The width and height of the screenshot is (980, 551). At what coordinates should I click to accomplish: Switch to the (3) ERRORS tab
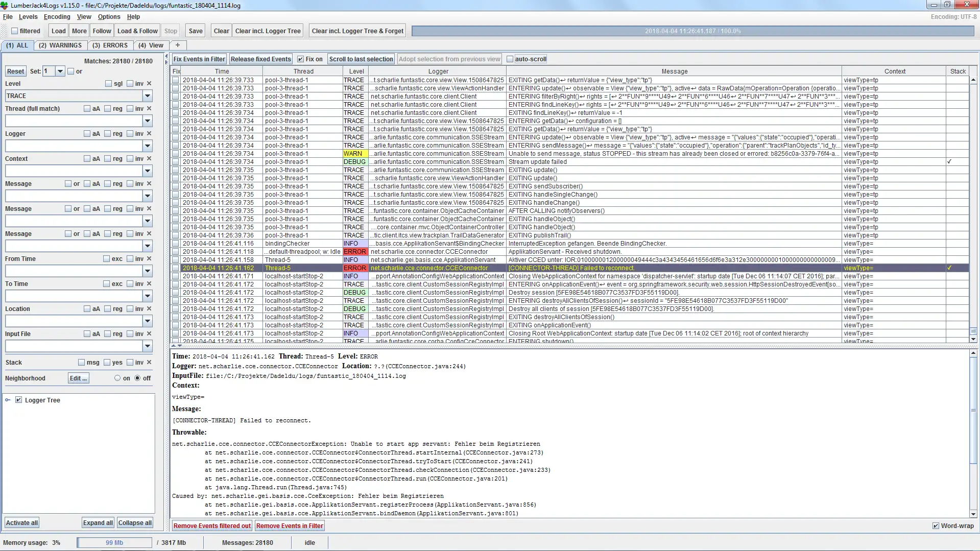coord(110,45)
